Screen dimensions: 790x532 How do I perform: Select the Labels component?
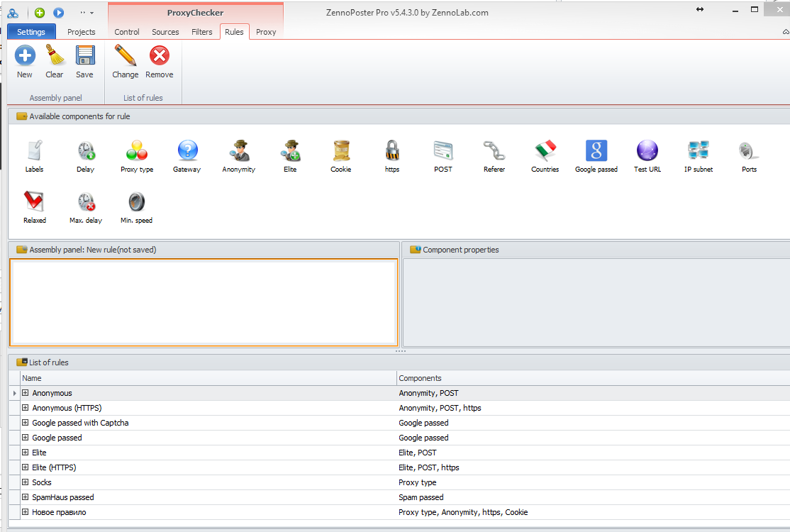tap(34, 156)
